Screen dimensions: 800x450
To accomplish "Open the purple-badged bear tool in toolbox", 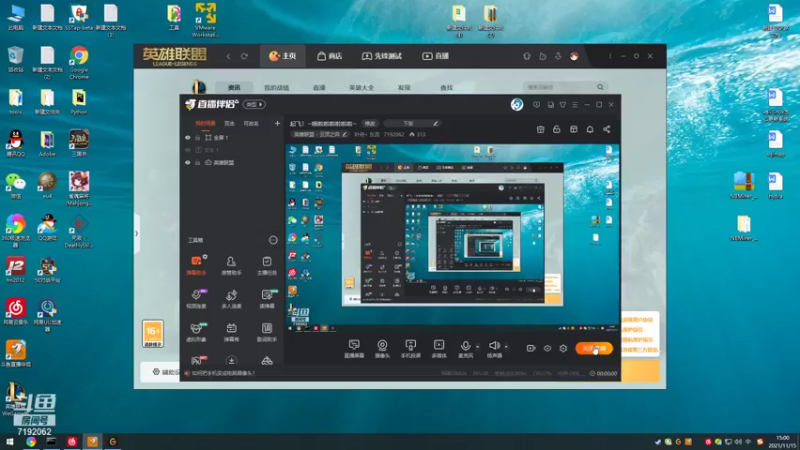I will [x=196, y=299].
